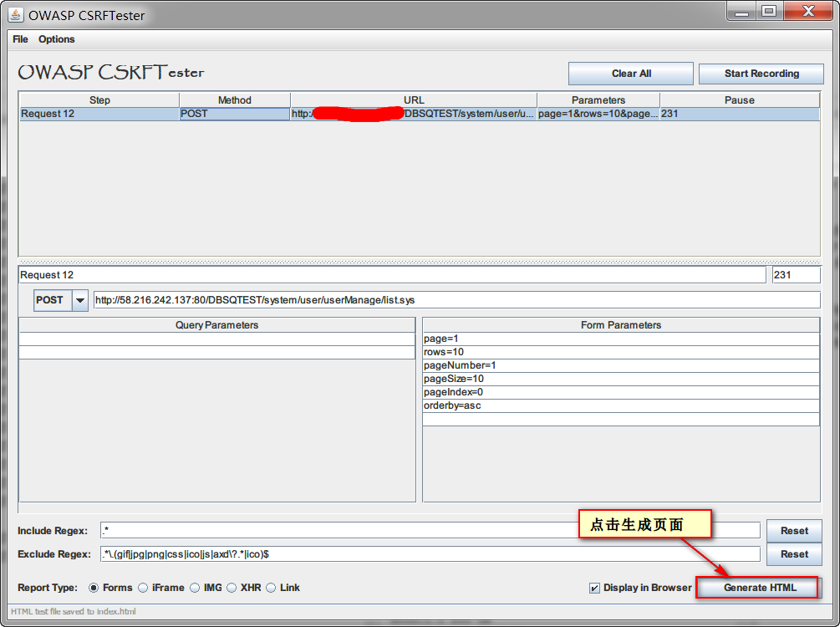Click the Query Parameters header

[x=217, y=325]
